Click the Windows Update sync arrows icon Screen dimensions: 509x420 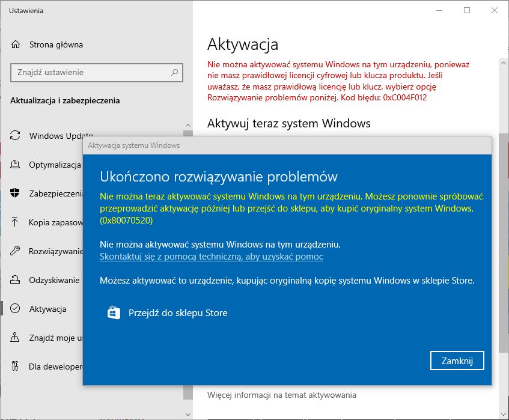(x=15, y=135)
